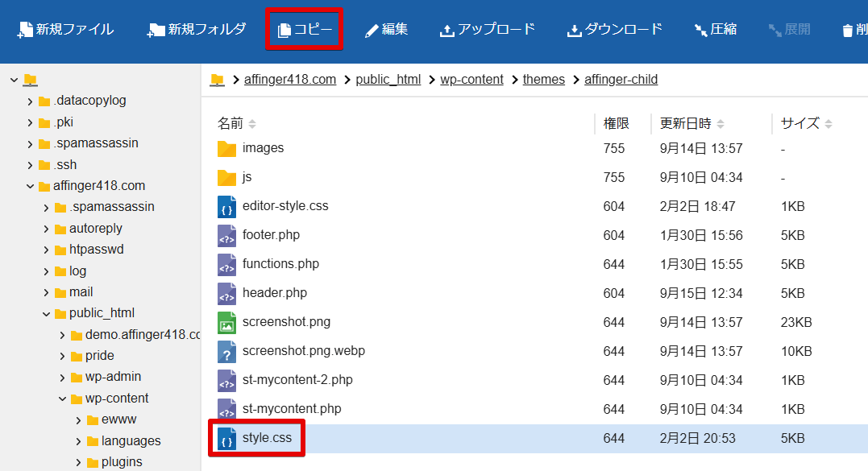Click the コピー toolbar button
Screen dimensions: 868x471
(x=305, y=29)
